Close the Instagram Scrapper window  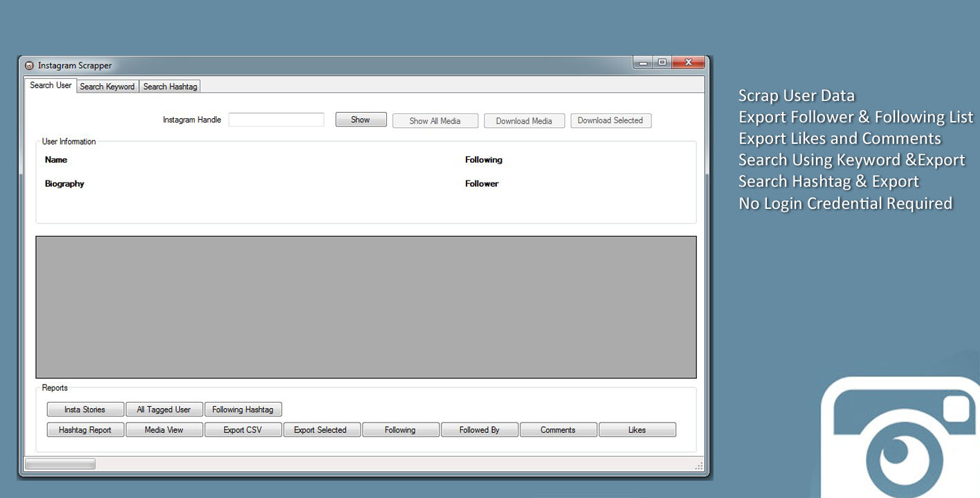coord(689,62)
